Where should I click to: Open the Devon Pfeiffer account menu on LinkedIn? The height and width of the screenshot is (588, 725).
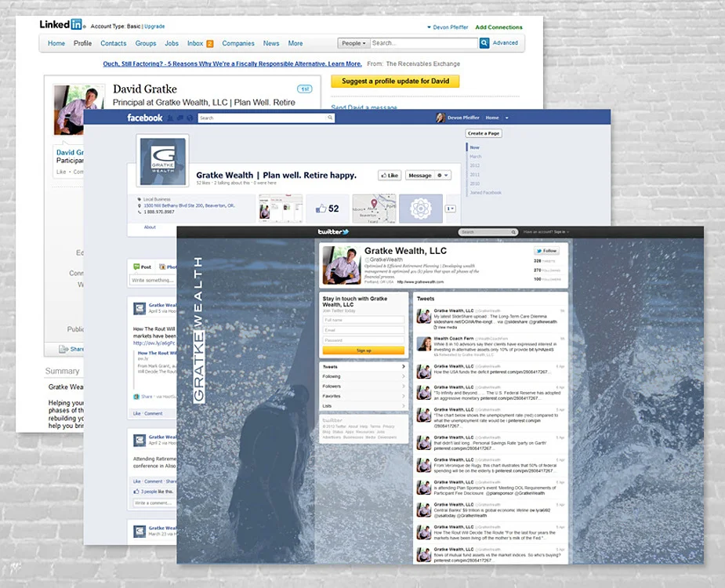[447, 27]
